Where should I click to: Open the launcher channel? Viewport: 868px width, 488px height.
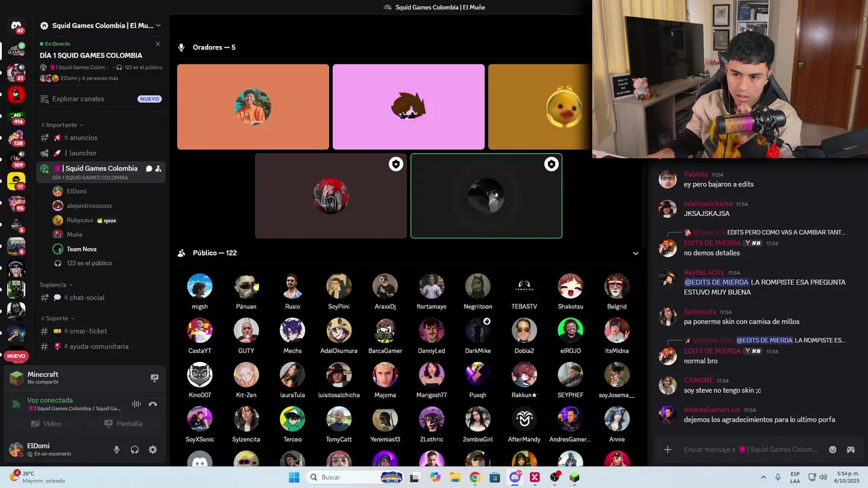[100, 153]
